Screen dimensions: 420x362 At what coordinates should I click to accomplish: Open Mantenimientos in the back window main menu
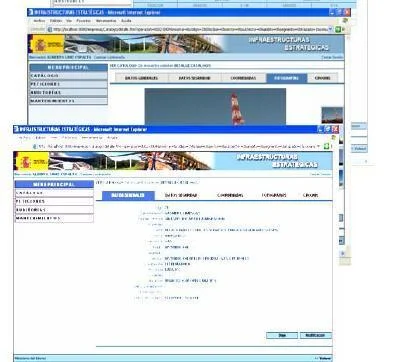click(x=68, y=101)
